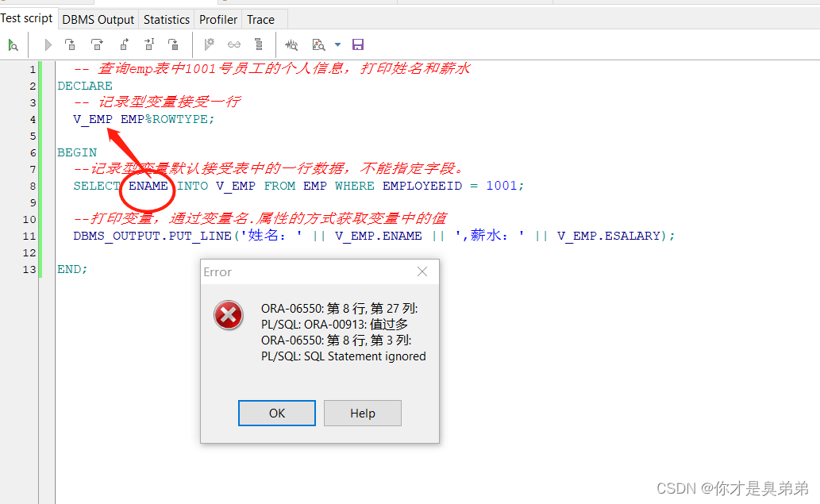This screenshot has width=820, height=504.
Task: Click the Step Out debug icon
Action: (124, 45)
